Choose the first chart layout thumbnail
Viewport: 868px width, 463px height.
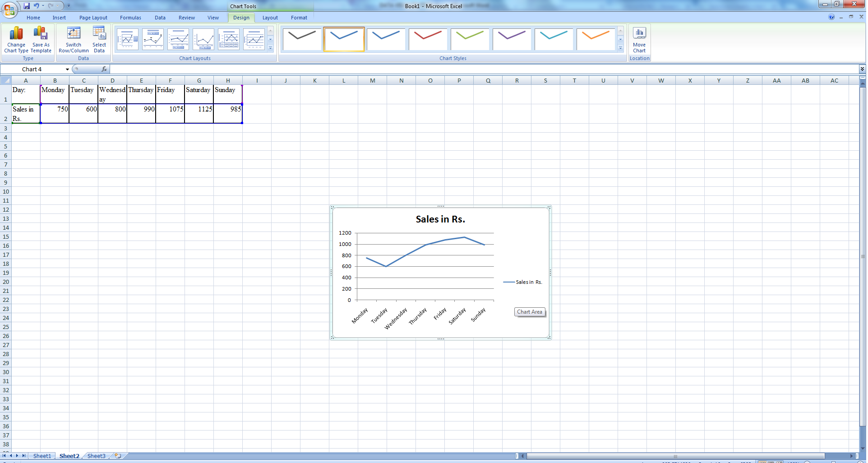point(128,40)
